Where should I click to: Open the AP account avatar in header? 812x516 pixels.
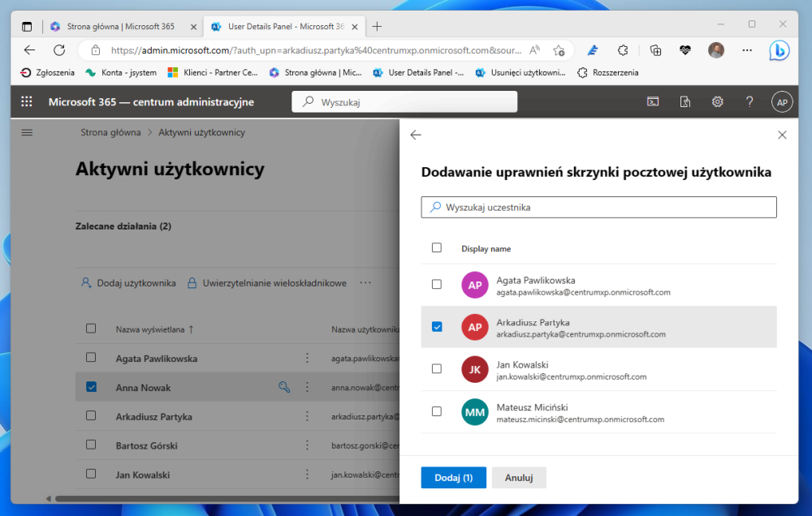(782, 102)
